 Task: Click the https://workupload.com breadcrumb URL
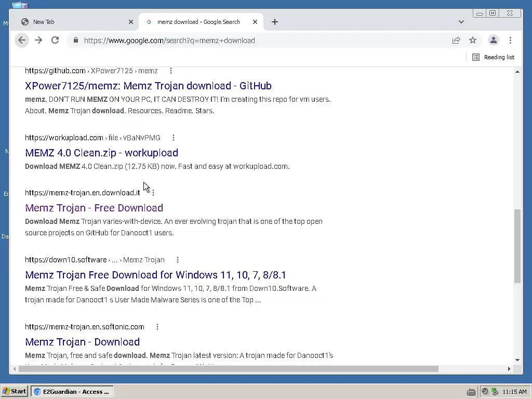[64, 138]
